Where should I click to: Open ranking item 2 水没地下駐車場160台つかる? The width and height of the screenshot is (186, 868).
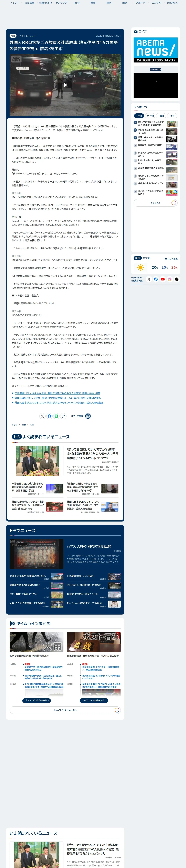click(x=155, y=131)
